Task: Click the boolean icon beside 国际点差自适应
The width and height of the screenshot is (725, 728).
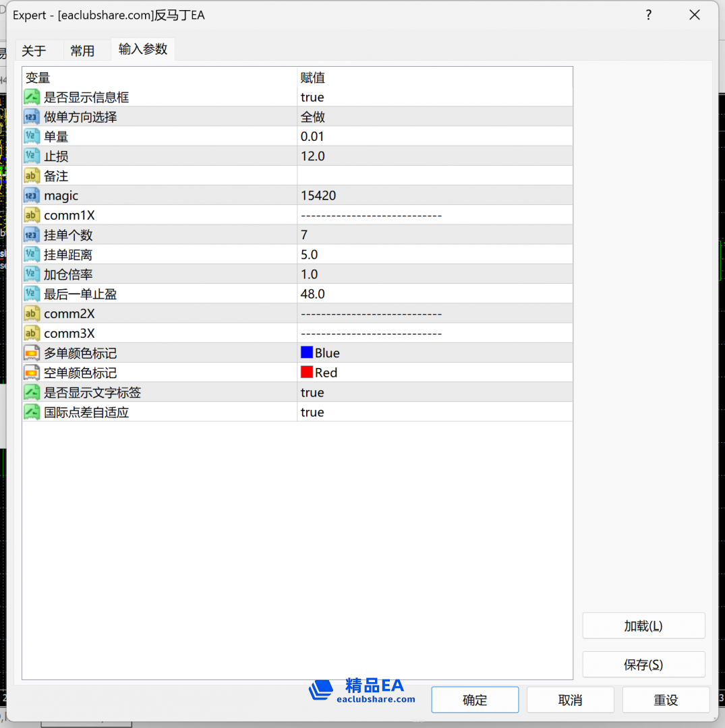Action: click(32, 412)
